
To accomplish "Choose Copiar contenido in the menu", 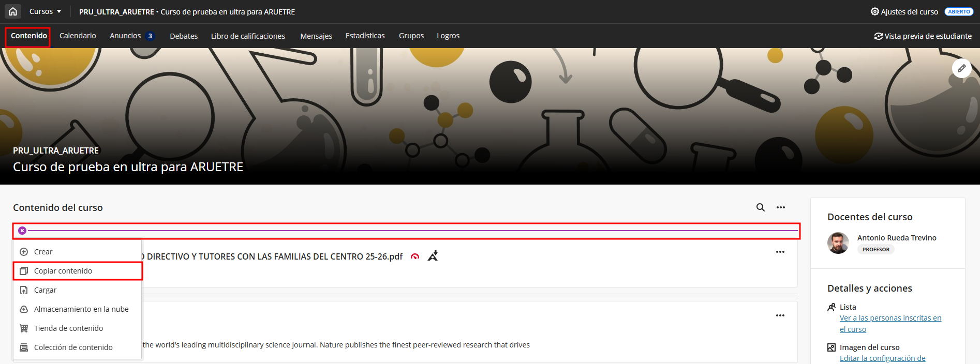I will click(x=63, y=271).
